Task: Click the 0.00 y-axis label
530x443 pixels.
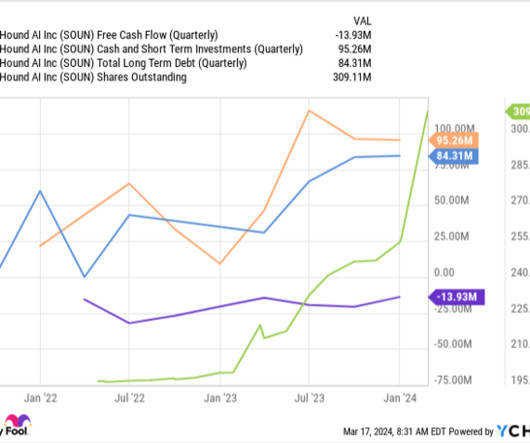Action: pyautogui.click(x=444, y=272)
